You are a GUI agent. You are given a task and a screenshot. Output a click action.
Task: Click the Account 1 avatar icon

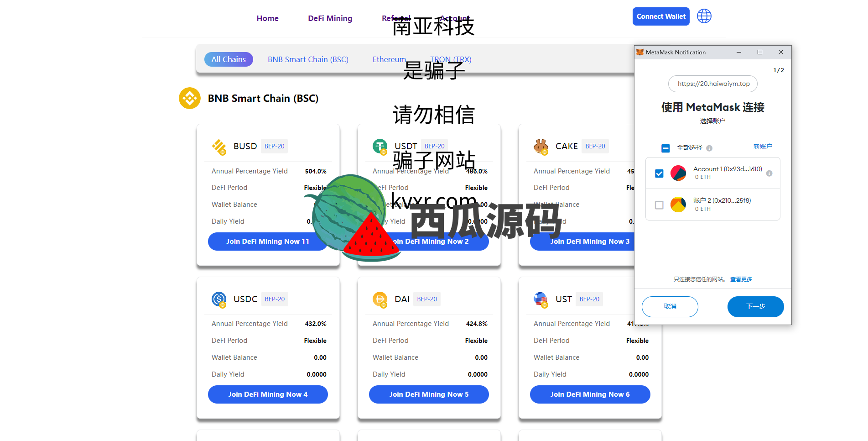(x=678, y=173)
